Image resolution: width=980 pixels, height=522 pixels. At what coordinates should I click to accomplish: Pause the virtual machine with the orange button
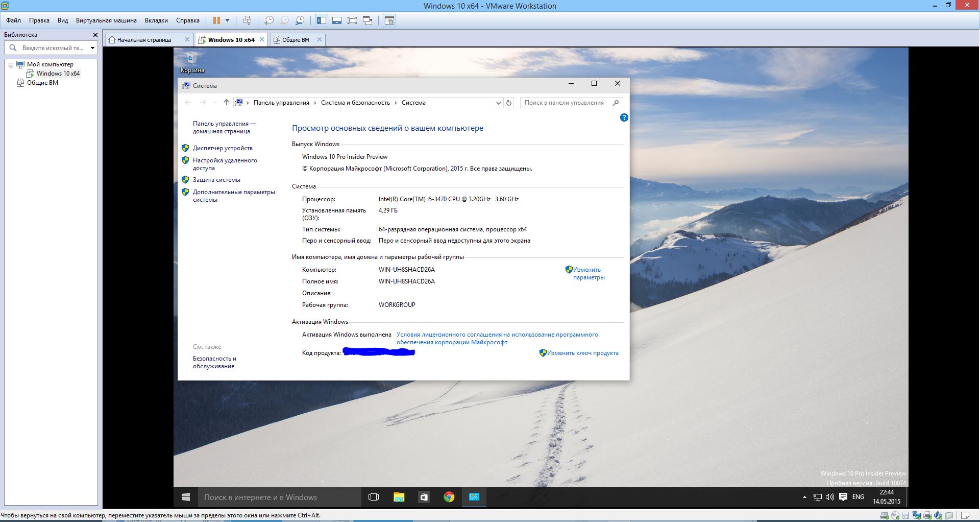click(x=216, y=20)
